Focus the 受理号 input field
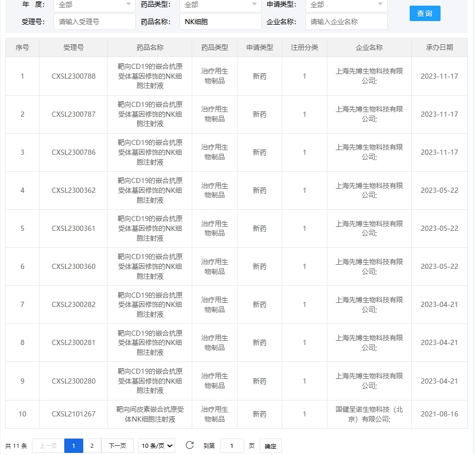This screenshot has width=476, height=455. [95, 22]
